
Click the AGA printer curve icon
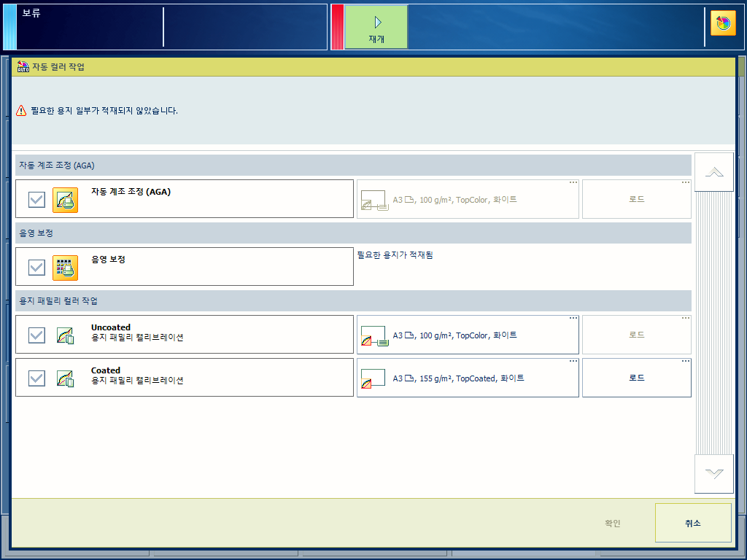click(65, 200)
